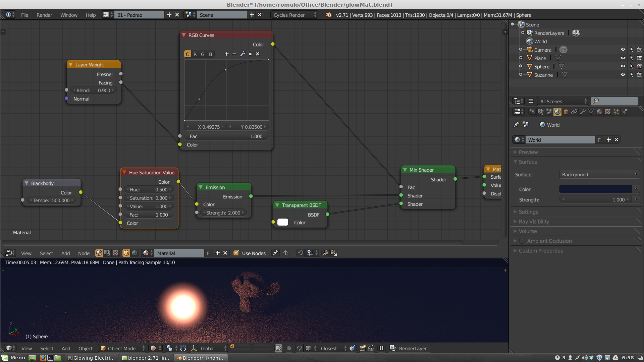Go to parent node tree icon

(286, 253)
